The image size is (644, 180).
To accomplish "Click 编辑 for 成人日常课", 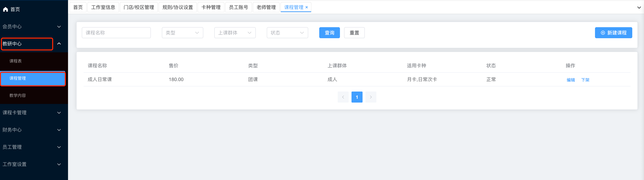I will (571, 80).
